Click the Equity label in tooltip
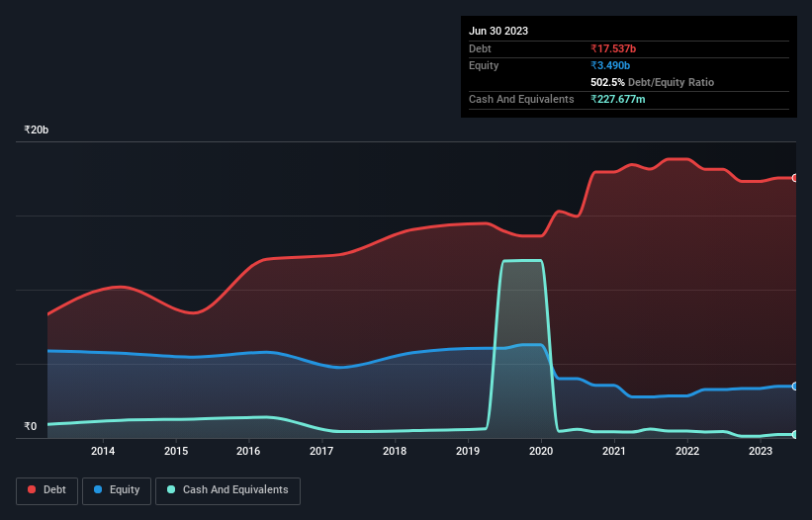 (x=484, y=65)
